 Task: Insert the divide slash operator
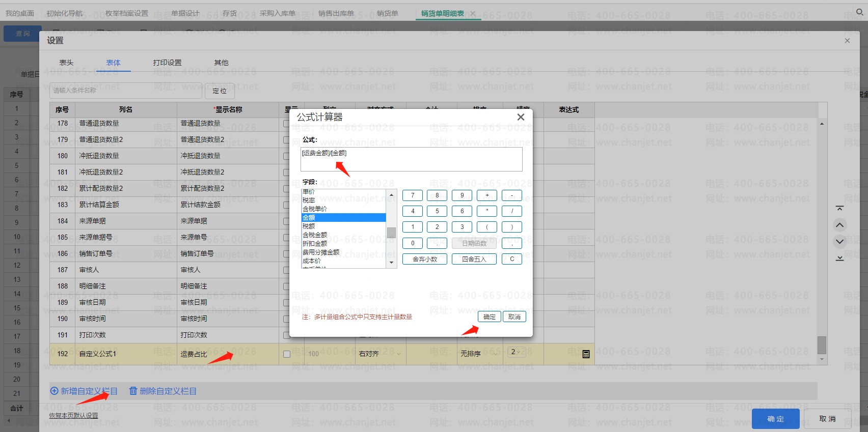[512, 211]
